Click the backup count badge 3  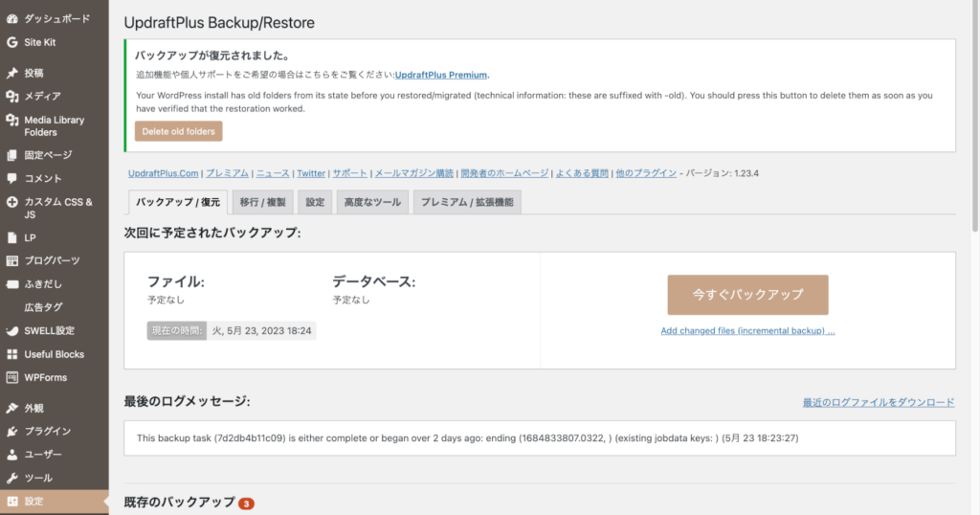(x=246, y=504)
